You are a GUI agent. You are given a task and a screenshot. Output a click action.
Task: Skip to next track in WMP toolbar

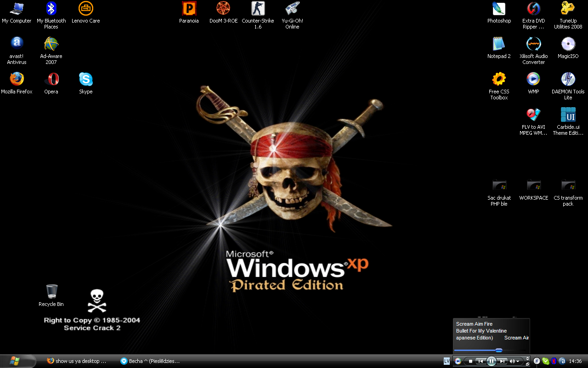pos(502,361)
